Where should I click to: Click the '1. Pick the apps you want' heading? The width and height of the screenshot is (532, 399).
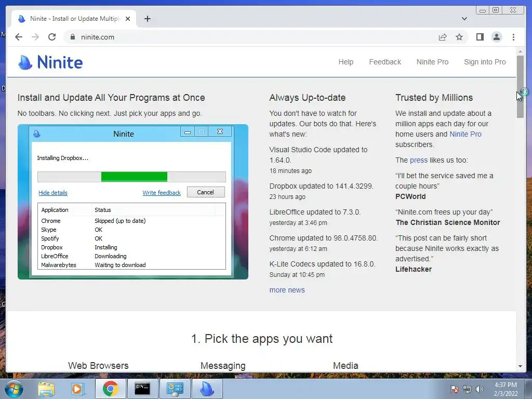tap(262, 339)
